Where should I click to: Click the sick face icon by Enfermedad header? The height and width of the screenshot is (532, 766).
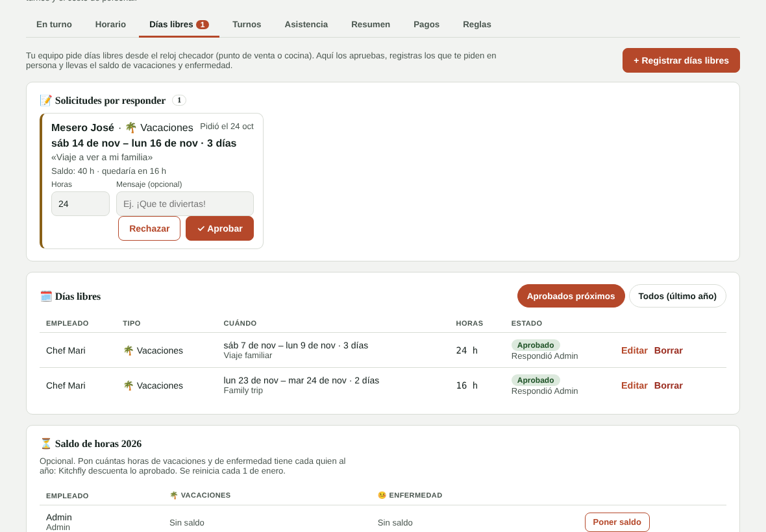pos(382,496)
